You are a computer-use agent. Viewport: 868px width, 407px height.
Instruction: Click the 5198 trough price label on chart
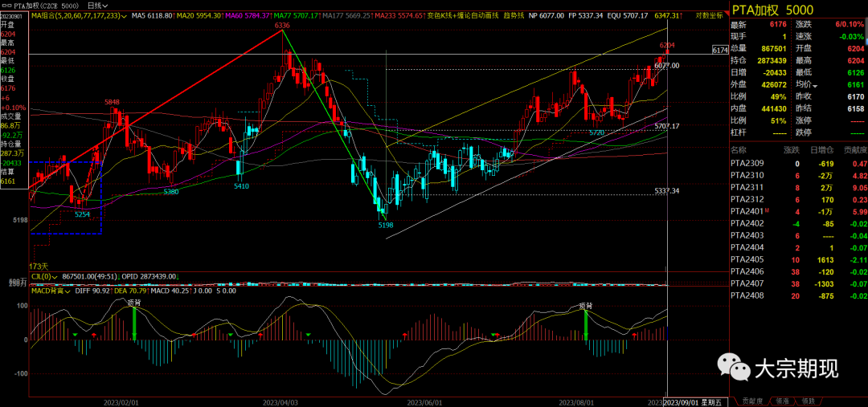point(385,226)
